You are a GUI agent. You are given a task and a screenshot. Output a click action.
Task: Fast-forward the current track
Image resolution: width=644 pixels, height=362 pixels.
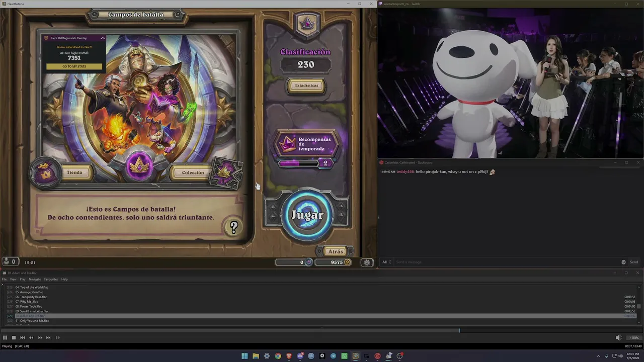point(40,338)
